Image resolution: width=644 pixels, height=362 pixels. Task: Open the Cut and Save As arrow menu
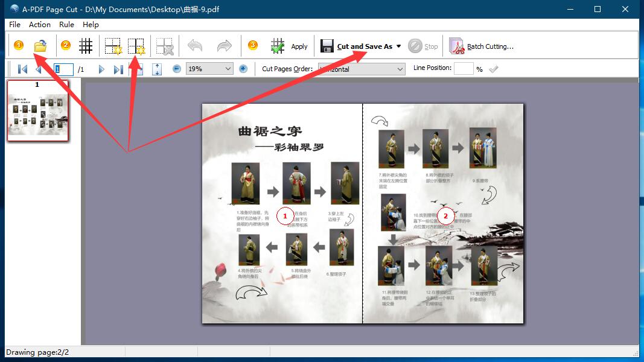[399, 46]
